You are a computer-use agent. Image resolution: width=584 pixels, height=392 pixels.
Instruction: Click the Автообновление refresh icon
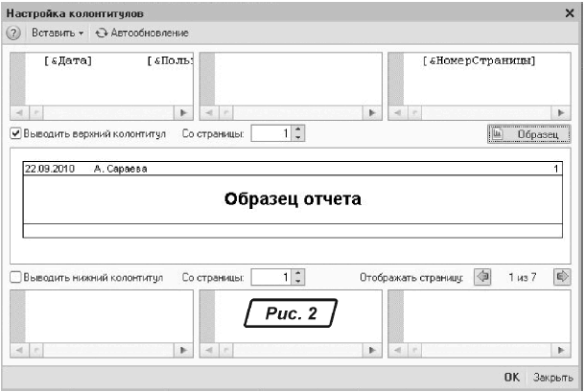tap(101, 33)
